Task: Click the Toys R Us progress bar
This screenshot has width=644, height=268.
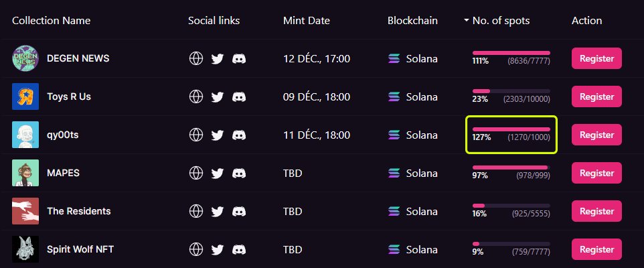Action: [x=511, y=91]
